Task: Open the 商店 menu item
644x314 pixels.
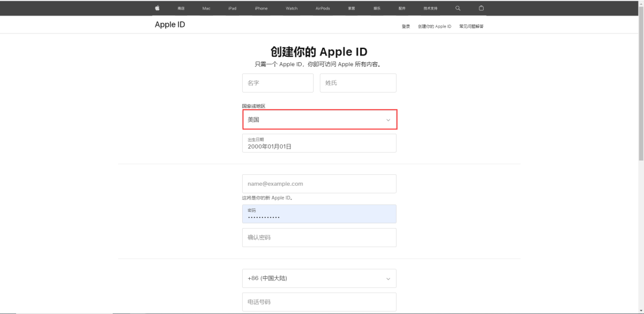Action: point(181,8)
